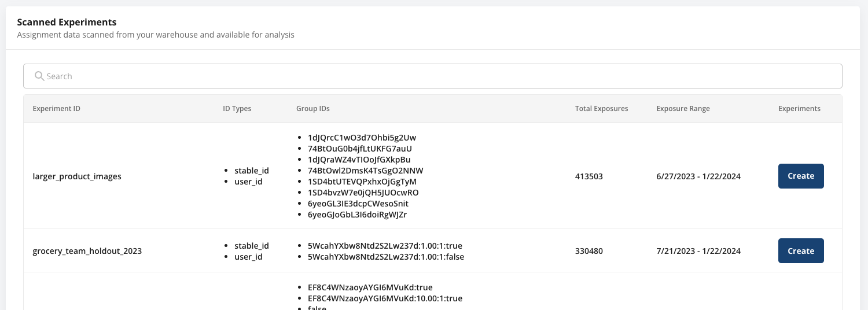Click exposure range 7/21/2023 - 1/22/2024
868x310 pixels.
click(x=698, y=251)
